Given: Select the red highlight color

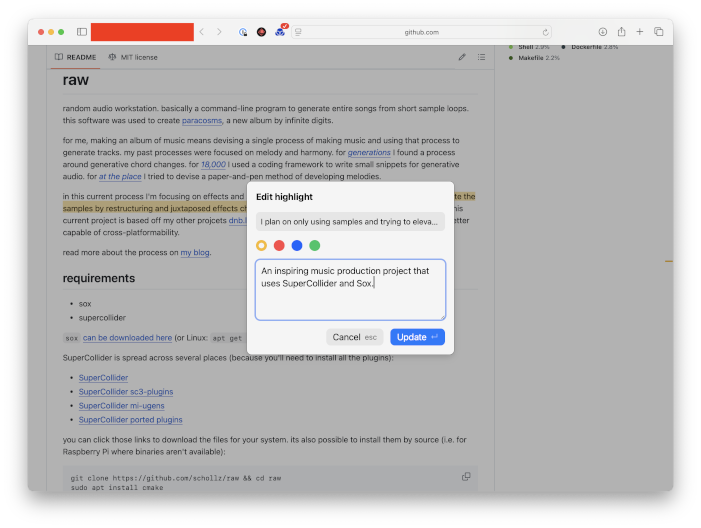Looking at the screenshot, I should pos(279,245).
